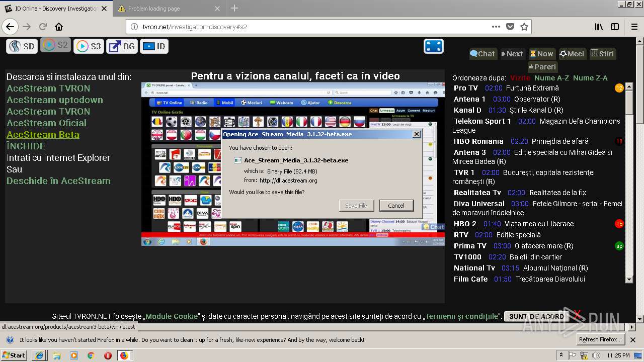Open the Pareri tab
Viewport: 644px width, 362px height.
tap(542, 67)
